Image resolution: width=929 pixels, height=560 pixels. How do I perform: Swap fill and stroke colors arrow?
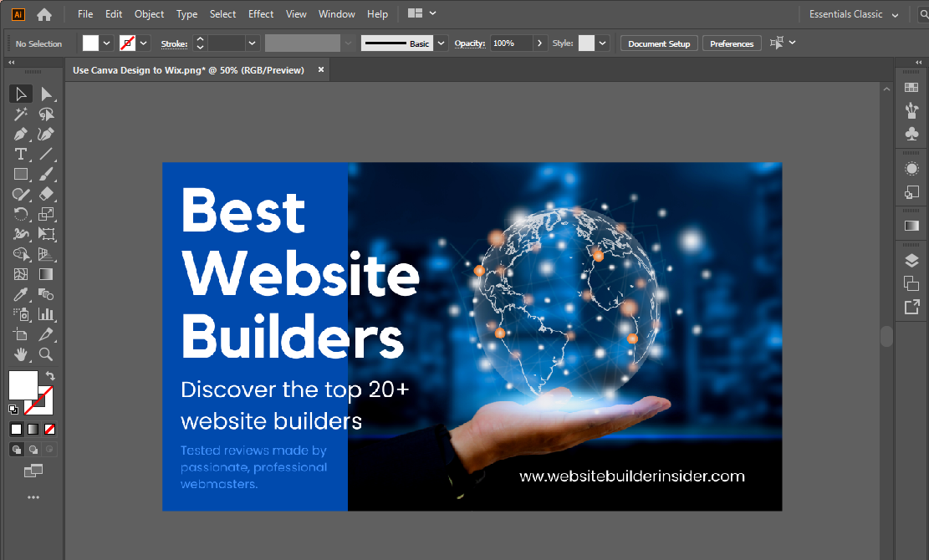pos(50,376)
